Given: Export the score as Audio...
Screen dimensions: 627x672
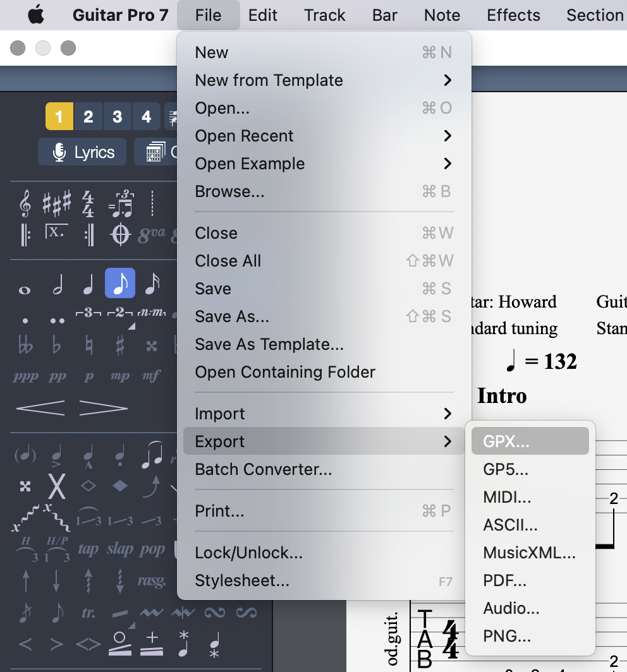Looking at the screenshot, I should click(x=530, y=609).
